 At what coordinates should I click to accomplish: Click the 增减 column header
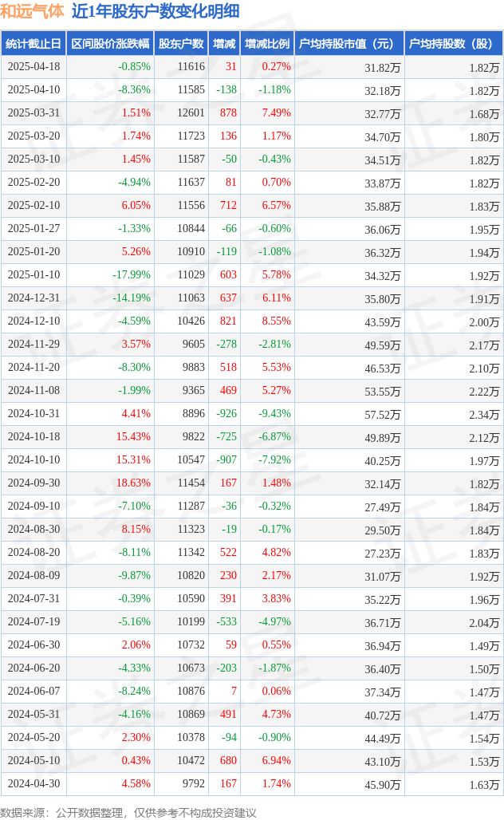coord(224,44)
